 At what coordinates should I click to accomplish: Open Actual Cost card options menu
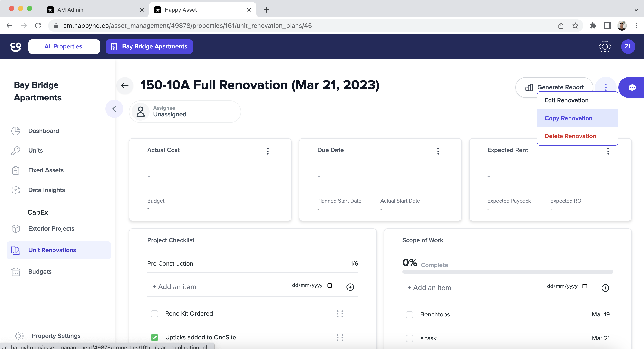pos(268,151)
